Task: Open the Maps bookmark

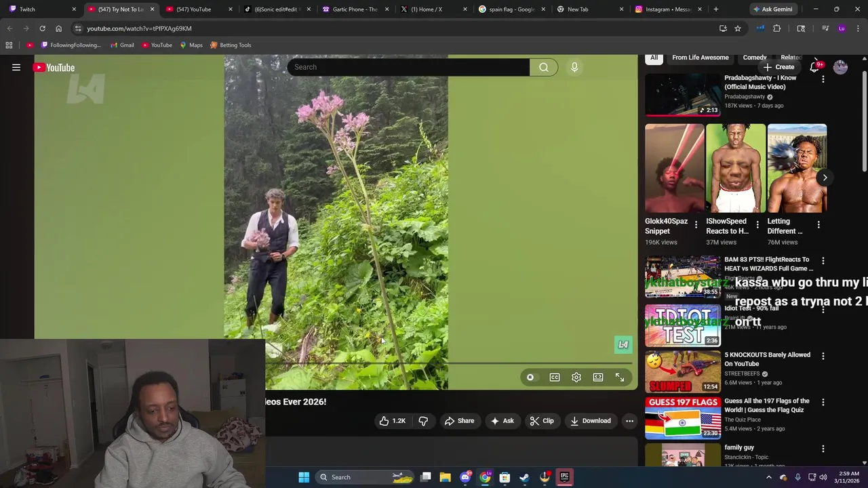Action: (191, 45)
